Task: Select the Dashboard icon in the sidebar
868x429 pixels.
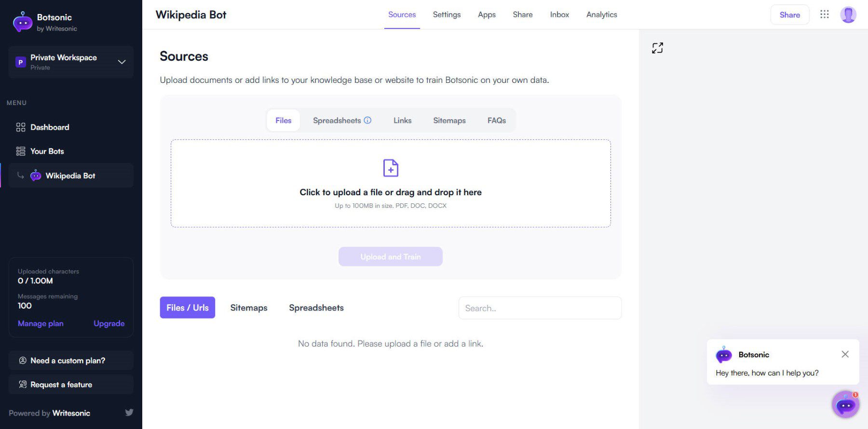Action: (20, 127)
